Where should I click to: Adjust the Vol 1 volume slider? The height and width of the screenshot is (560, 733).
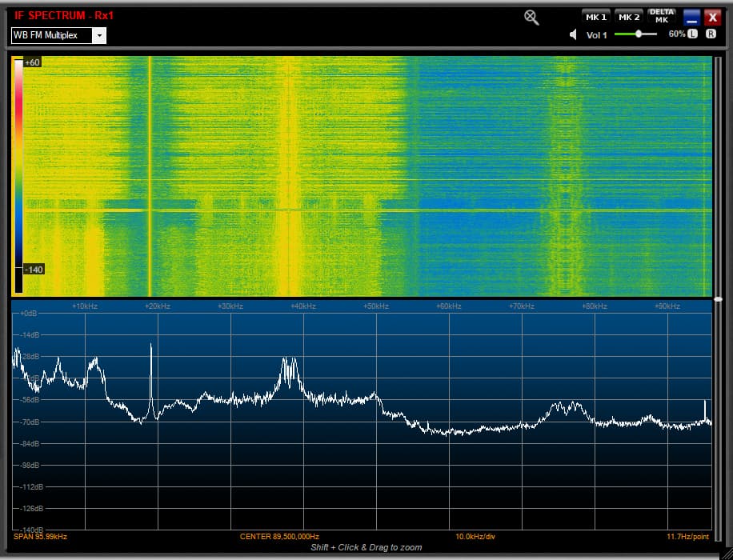[639, 34]
